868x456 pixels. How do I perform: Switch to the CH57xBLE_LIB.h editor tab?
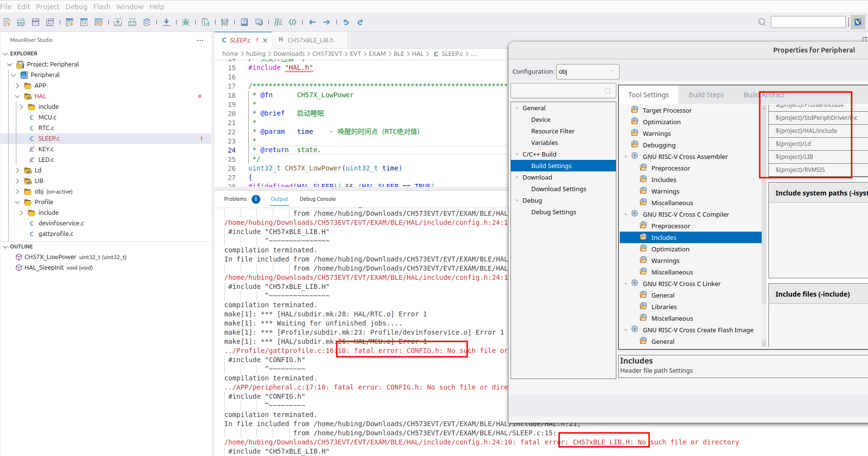(310, 40)
